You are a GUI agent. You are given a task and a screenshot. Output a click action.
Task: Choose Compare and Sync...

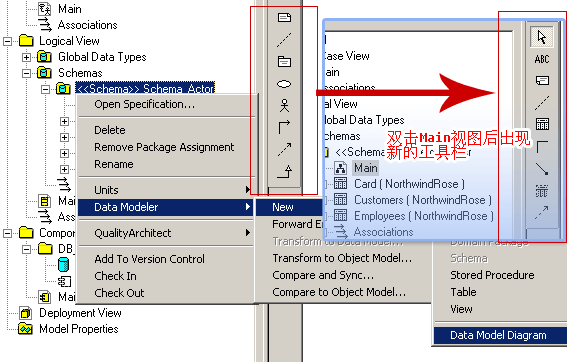pyautogui.click(x=342, y=275)
